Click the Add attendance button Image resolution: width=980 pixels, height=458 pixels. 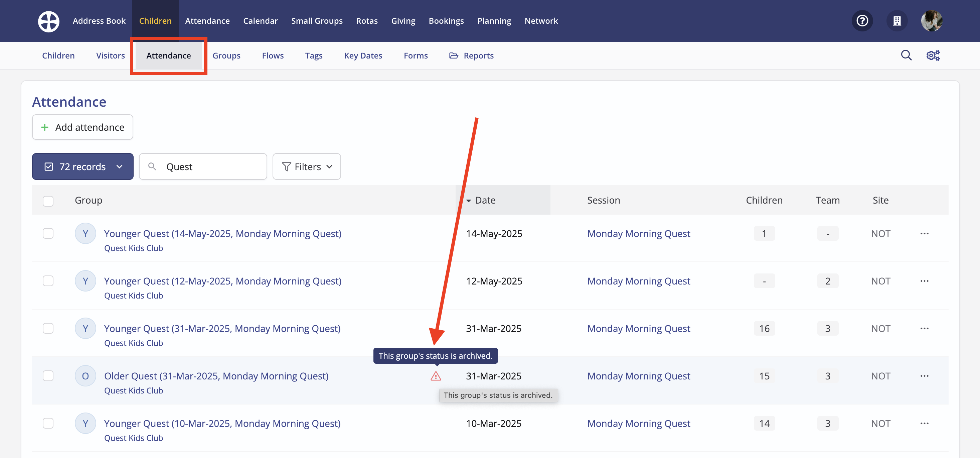pyautogui.click(x=83, y=127)
